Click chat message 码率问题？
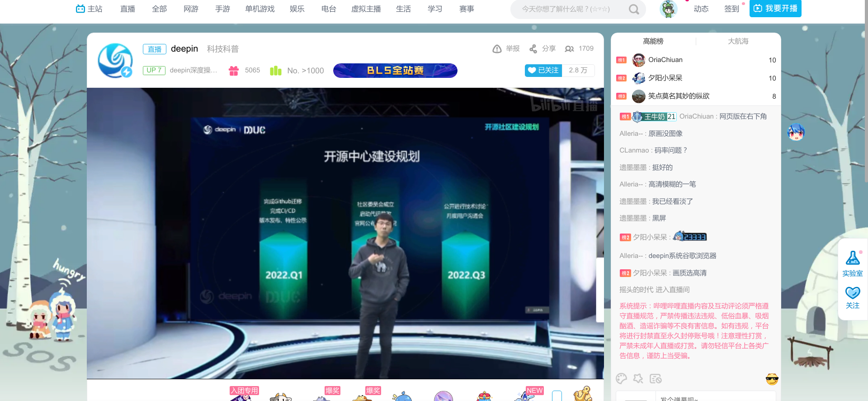Image resolution: width=868 pixels, height=401 pixels. click(671, 150)
